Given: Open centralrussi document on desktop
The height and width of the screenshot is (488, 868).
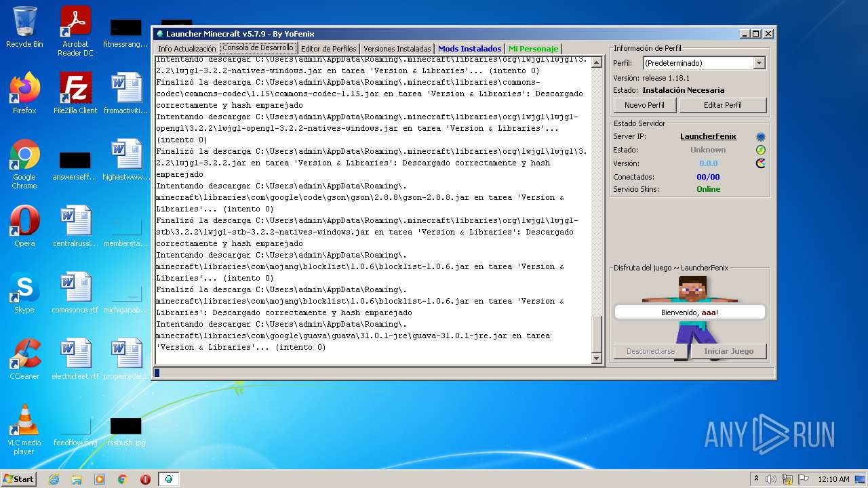Looking at the screenshot, I should (75, 227).
